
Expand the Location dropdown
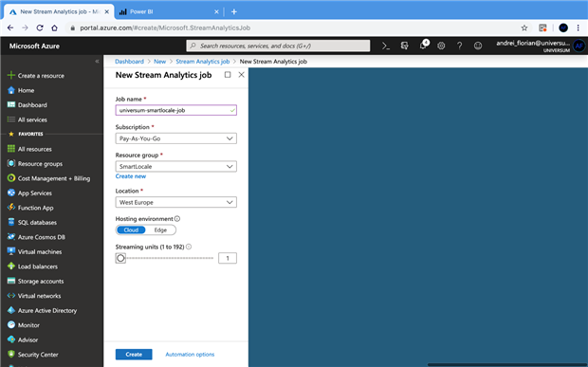(175, 202)
